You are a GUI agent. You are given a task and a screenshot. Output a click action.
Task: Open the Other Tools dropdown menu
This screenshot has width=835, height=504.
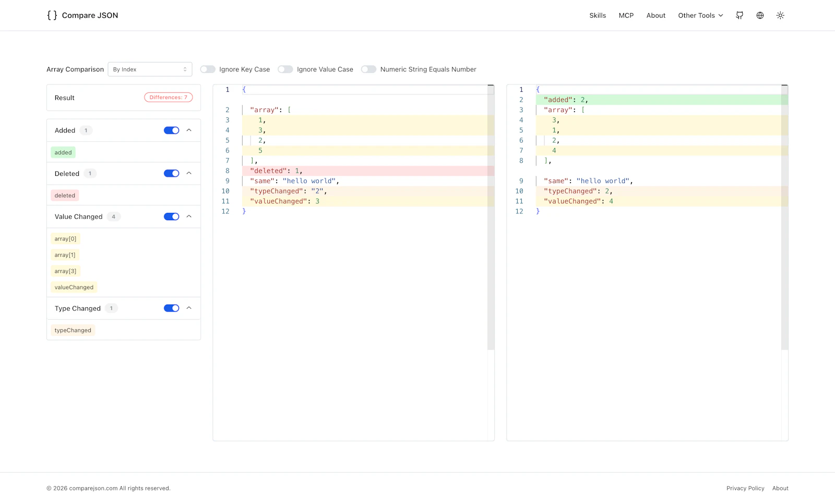pyautogui.click(x=700, y=16)
